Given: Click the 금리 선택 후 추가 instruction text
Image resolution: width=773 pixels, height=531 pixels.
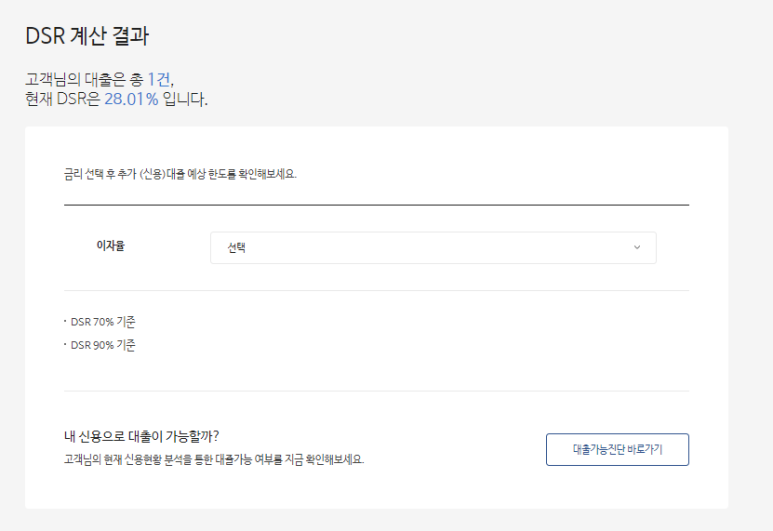Looking at the screenshot, I should coord(180,174).
